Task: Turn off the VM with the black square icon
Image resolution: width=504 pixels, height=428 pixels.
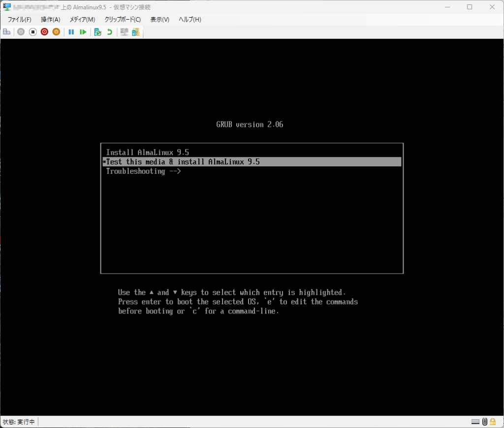Action: pos(32,32)
